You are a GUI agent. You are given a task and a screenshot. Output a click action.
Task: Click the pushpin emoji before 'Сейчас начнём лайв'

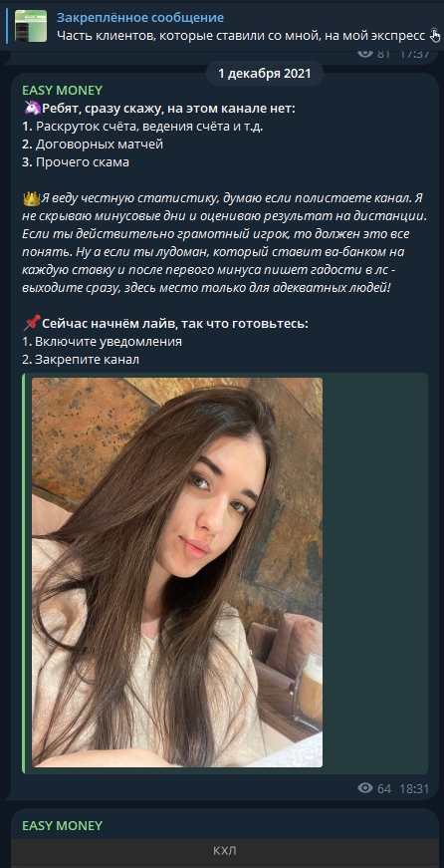(x=32, y=323)
